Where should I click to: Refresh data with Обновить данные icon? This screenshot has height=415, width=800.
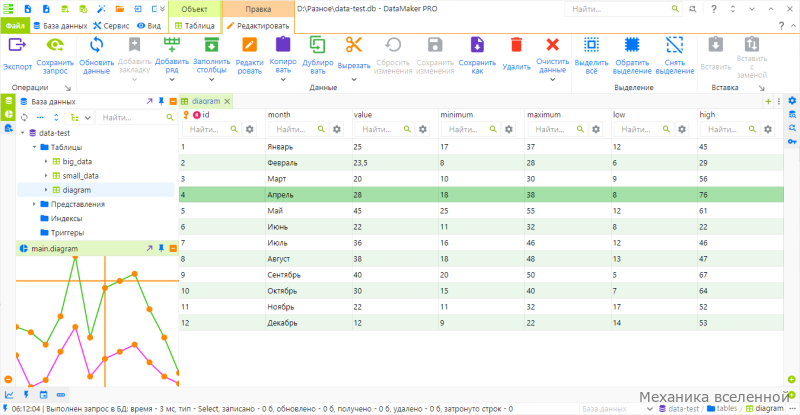click(96, 45)
